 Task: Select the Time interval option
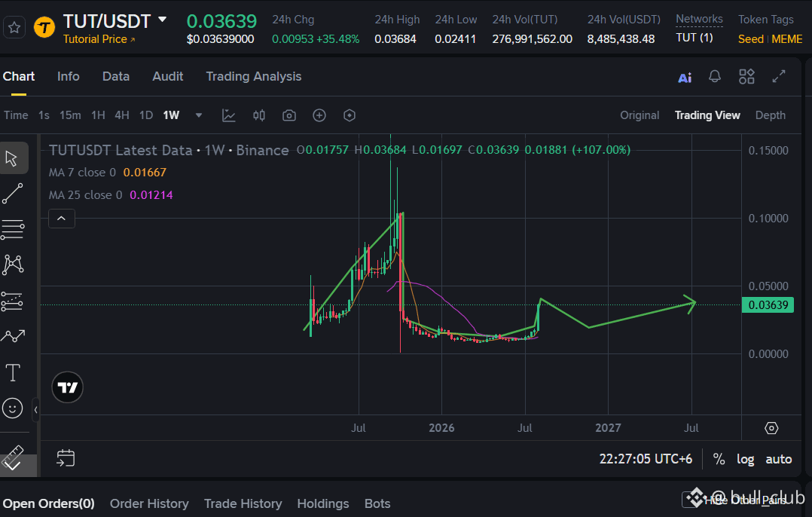[x=16, y=115]
